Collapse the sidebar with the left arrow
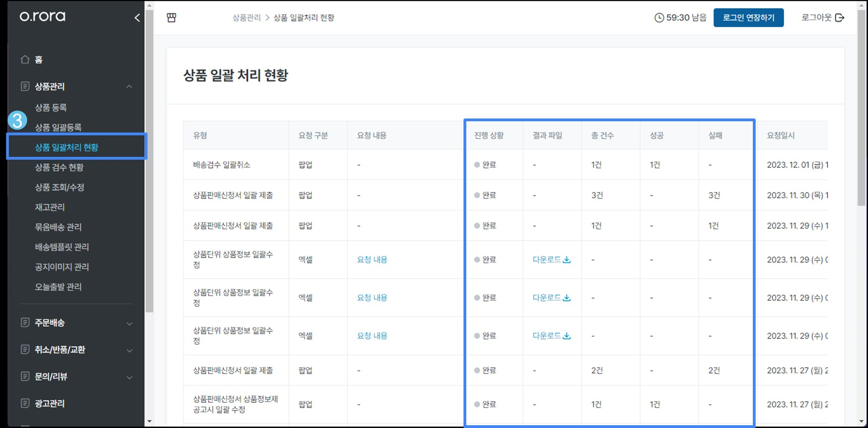This screenshot has width=868, height=428. (x=137, y=18)
